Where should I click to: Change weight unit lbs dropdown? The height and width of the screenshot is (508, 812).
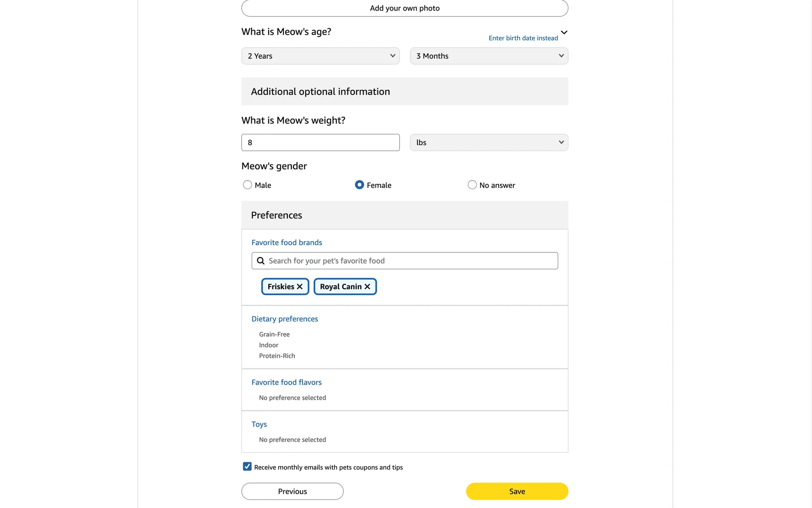488,142
